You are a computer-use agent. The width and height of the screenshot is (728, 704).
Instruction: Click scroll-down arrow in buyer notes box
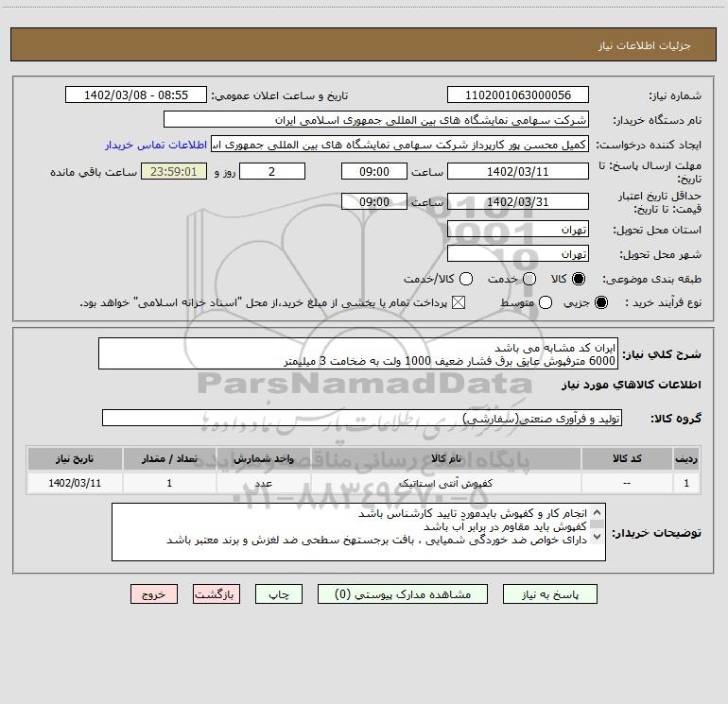point(598,537)
